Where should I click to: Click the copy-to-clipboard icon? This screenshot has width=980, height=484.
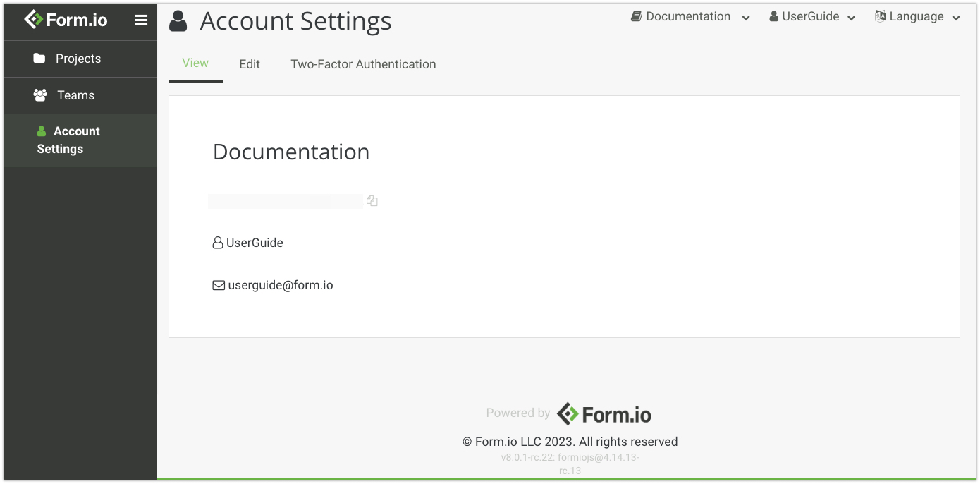[372, 201]
